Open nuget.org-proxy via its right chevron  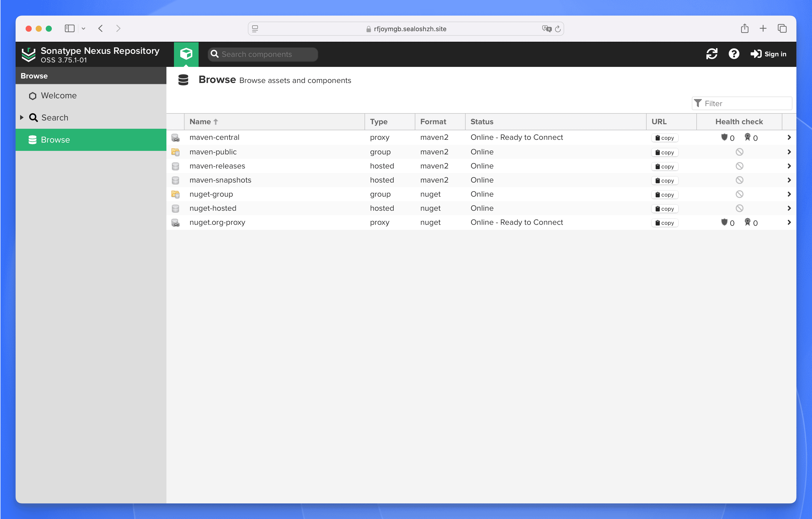789,223
